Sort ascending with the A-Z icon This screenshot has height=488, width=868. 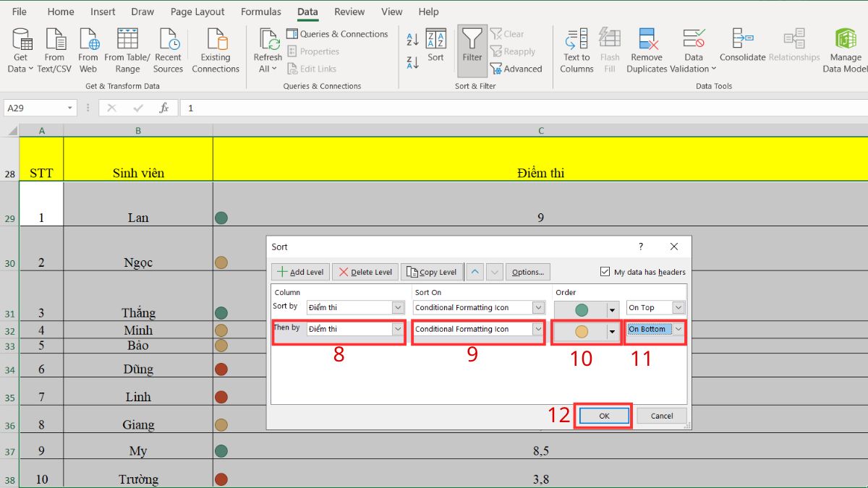coord(411,40)
